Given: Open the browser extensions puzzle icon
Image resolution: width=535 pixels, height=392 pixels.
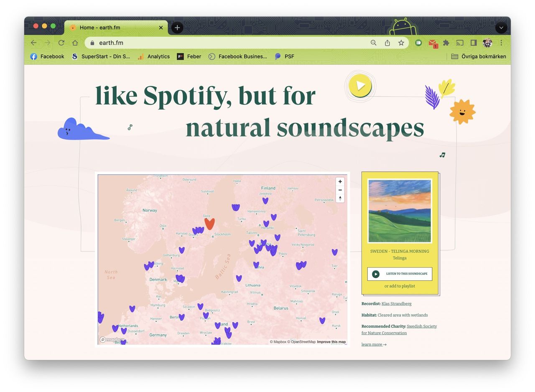Looking at the screenshot, I should tap(446, 43).
